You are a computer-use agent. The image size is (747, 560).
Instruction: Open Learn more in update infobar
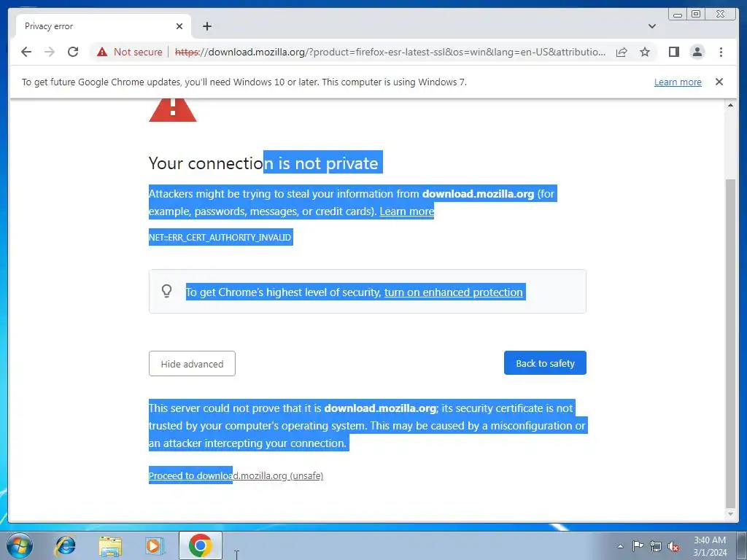[x=678, y=82]
